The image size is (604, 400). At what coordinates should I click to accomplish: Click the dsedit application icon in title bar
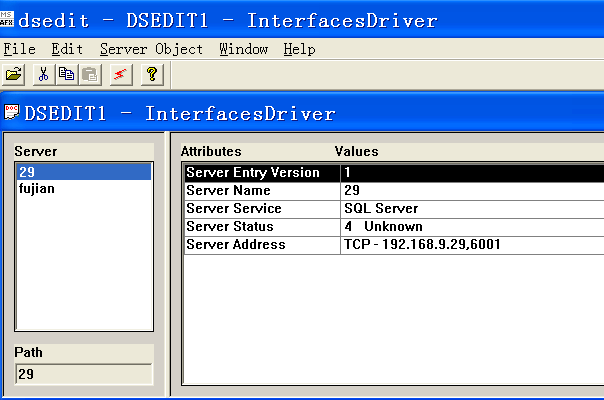pyautogui.click(x=7, y=19)
